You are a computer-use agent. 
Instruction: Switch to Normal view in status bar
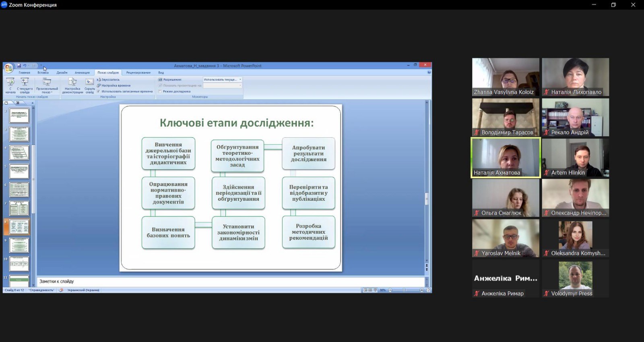pos(365,290)
